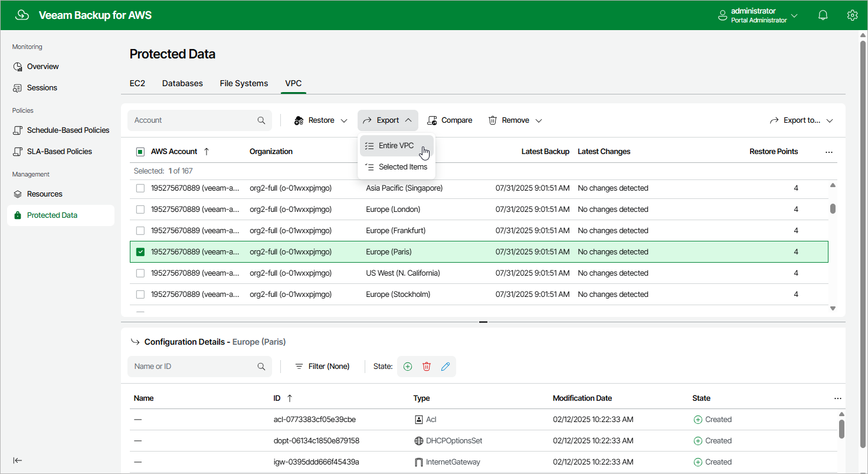Click the DHCPOptionsSet type icon
The image size is (868, 474).
point(419,441)
